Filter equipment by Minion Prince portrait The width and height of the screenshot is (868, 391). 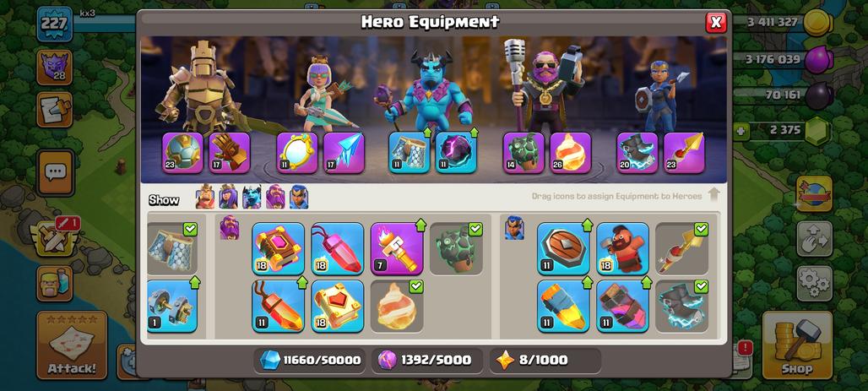(x=252, y=197)
